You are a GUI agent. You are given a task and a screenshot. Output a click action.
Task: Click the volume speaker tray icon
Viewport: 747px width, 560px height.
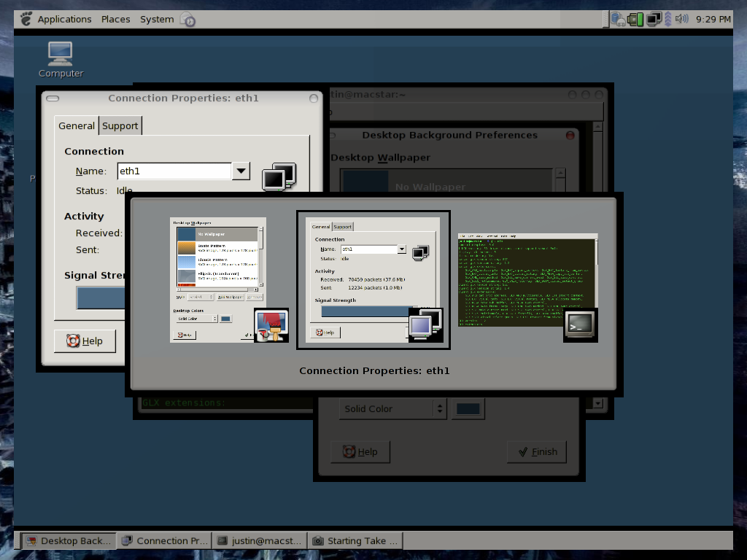tap(682, 19)
